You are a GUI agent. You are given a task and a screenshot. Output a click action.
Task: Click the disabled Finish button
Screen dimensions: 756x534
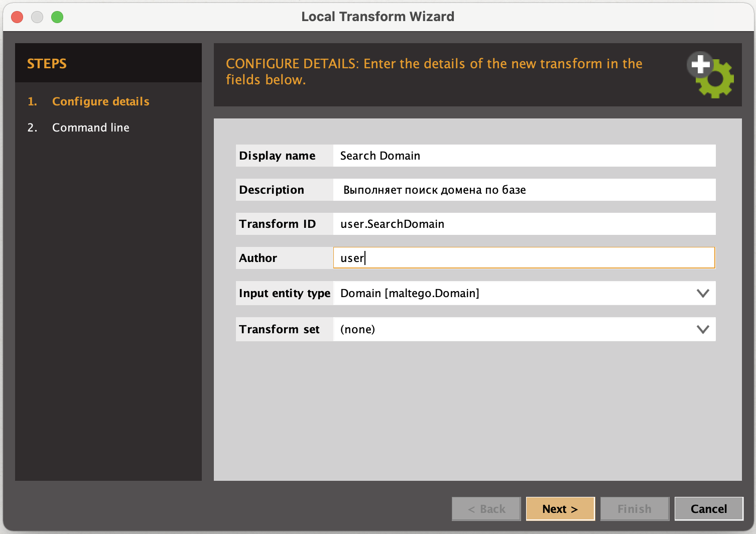click(635, 509)
